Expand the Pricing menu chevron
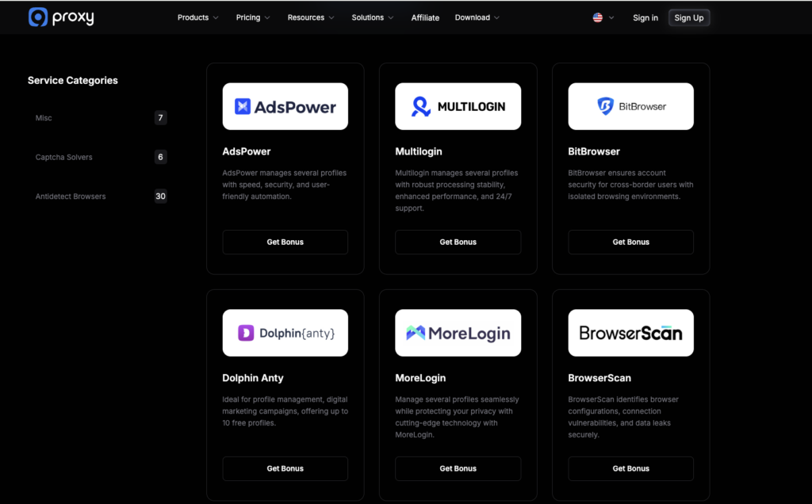812x504 pixels. (267, 17)
